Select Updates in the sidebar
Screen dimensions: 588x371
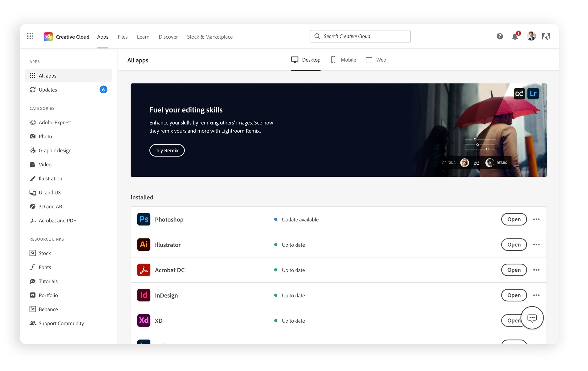[48, 90]
